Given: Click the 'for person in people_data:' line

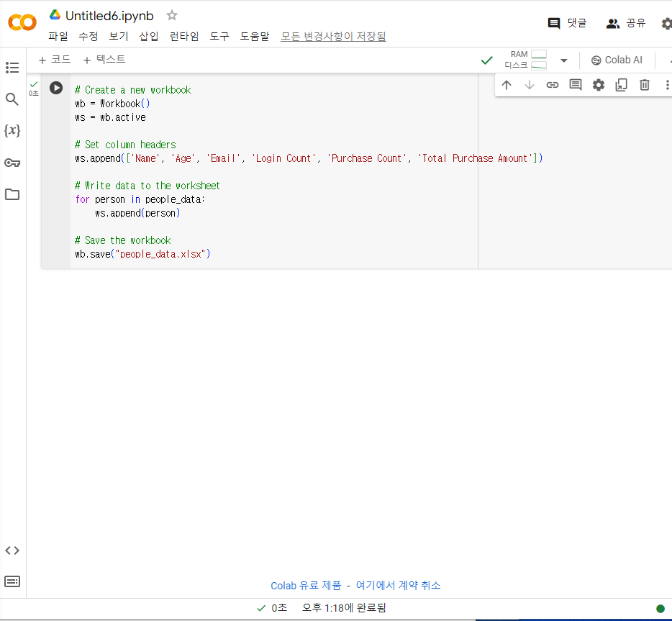Looking at the screenshot, I should [x=140, y=199].
